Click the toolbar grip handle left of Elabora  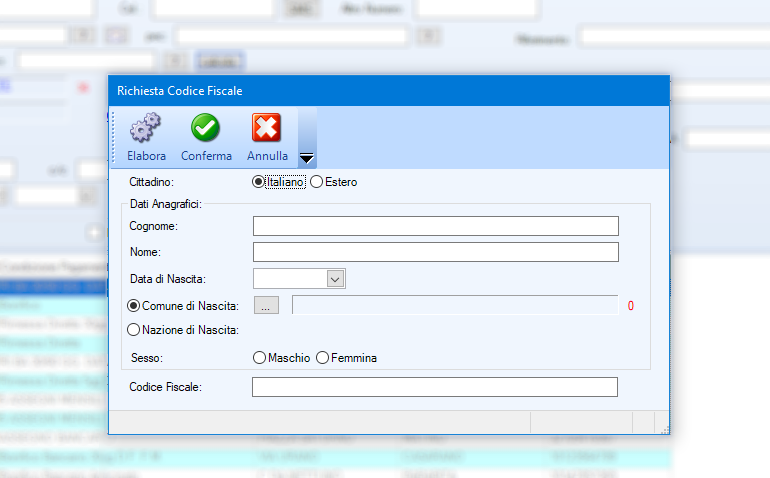113,137
